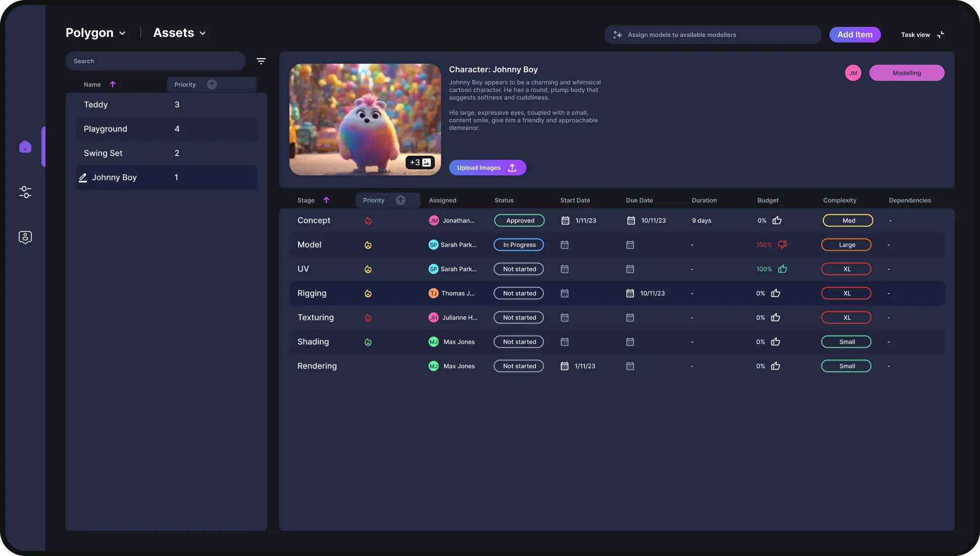This screenshot has width=980, height=556.
Task: Open the sliders settings icon in sidebar
Action: pos(25,192)
